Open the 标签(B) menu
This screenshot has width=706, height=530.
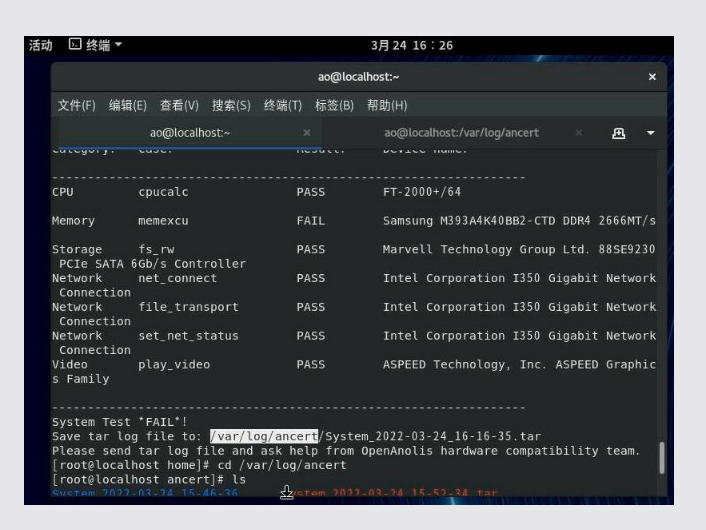coord(335,105)
